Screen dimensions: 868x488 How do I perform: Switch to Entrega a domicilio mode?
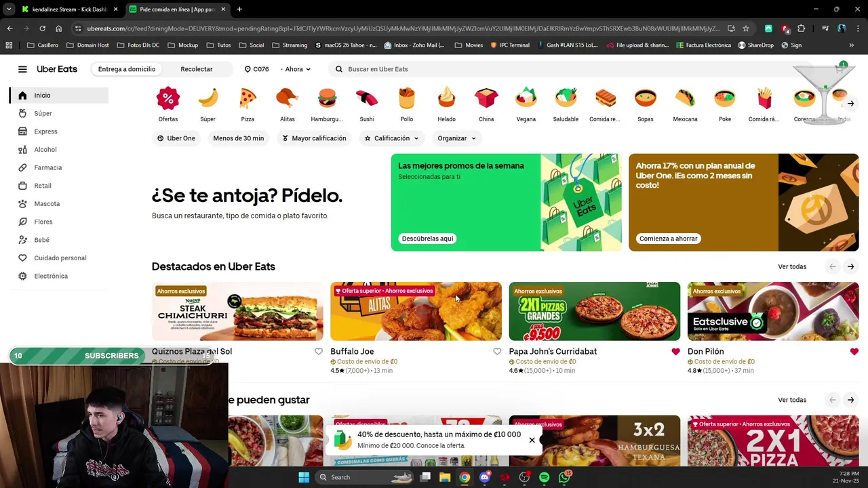pos(127,69)
